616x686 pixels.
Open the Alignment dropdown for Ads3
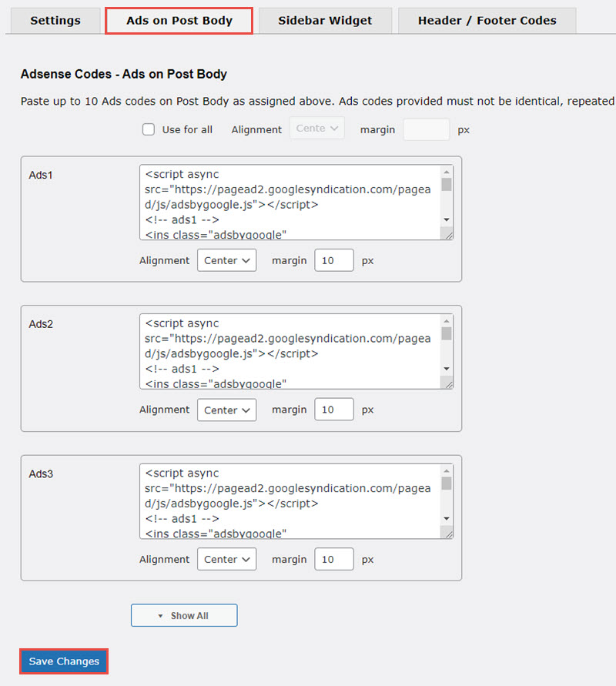point(226,559)
